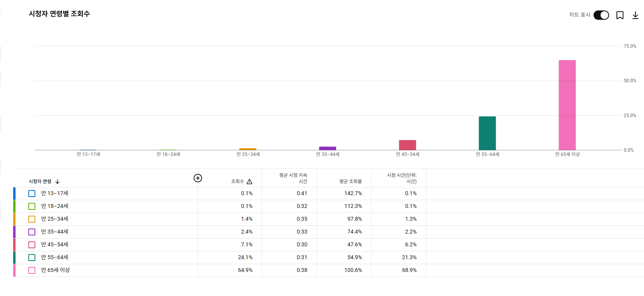Screen dimensions: 644x296
Task: Click the bookmark save icon
Action: [x=620, y=15]
